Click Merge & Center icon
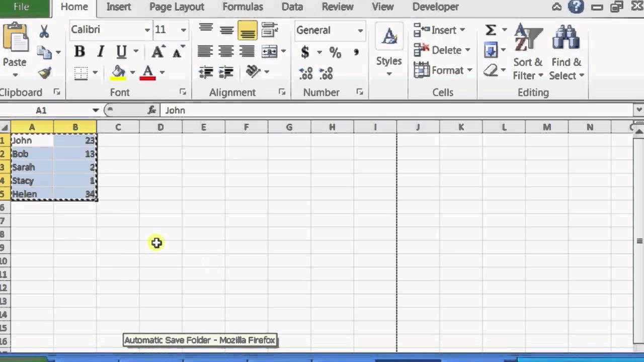The width and height of the screenshot is (644, 362). tap(270, 51)
